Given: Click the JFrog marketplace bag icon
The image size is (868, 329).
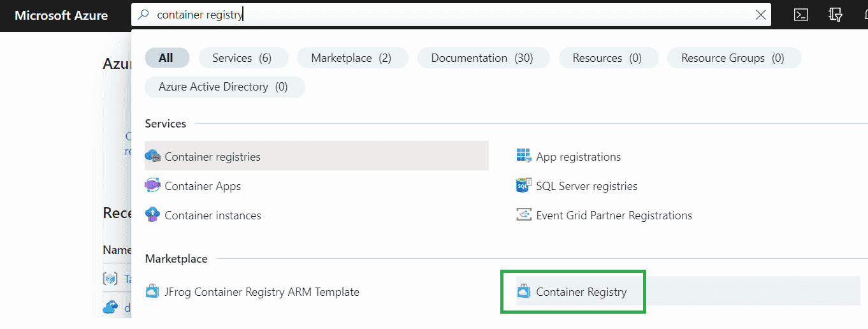Looking at the screenshot, I should pyautogui.click(x=152, y=291).
